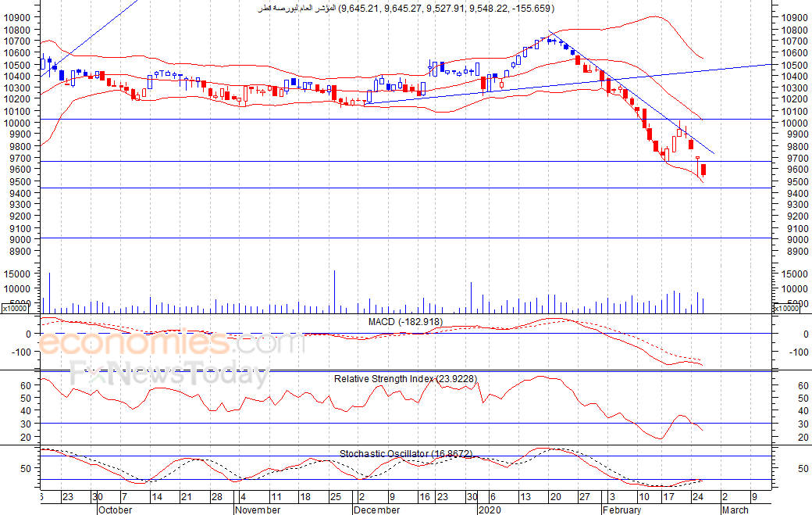Viewport: 812px width, 515px height.
Task: Click the date label 28 on time axis
Action: tap(216, 497)
